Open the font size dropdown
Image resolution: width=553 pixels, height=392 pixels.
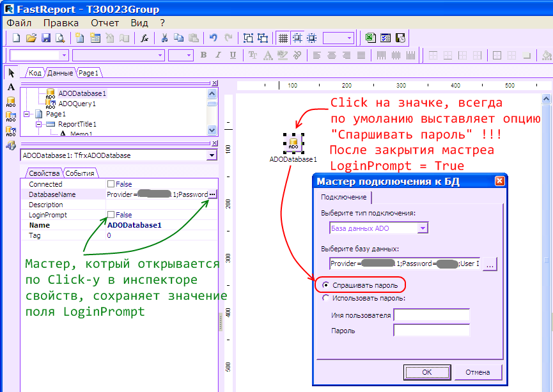click(189, 55)
